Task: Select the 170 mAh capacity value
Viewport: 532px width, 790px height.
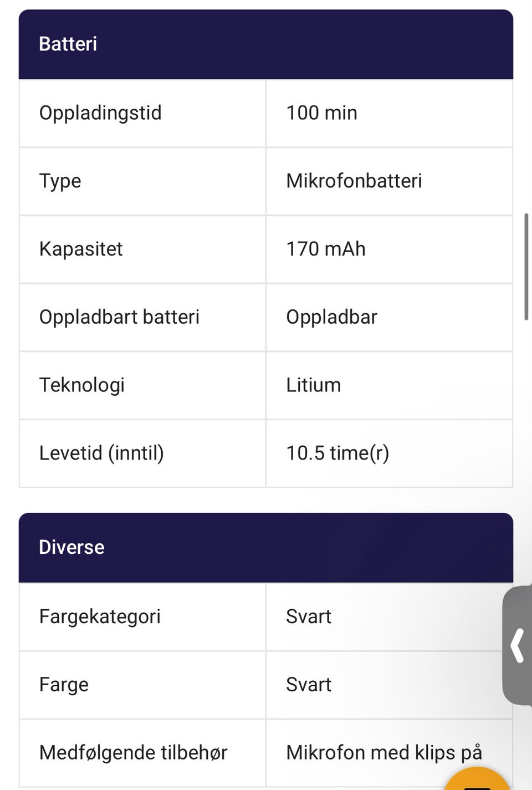Action: (x=325, y=249)
